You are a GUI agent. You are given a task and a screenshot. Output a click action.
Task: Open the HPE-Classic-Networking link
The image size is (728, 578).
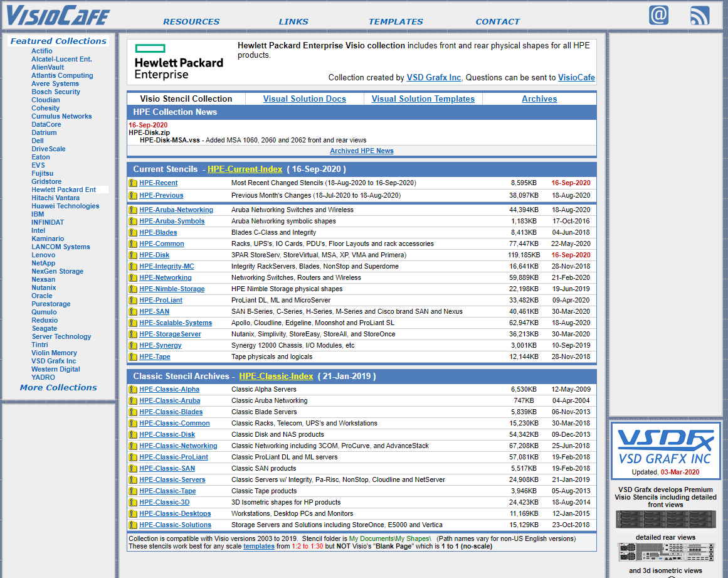[x=178, y=446]
